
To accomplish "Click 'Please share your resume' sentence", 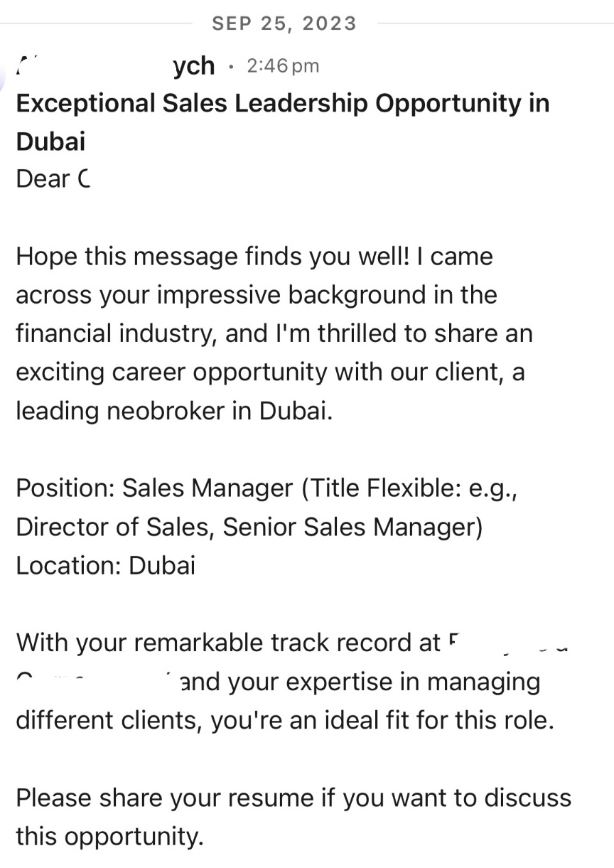I will point(293,798).
